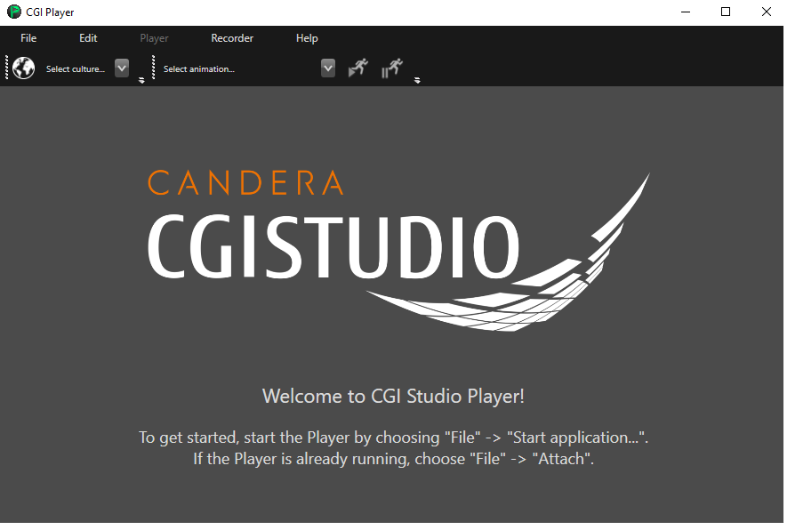Viewport: 785px width, 524px height.
Task: Click the dotted grip of culture toolbar
Action: click(x=7, y=68)
